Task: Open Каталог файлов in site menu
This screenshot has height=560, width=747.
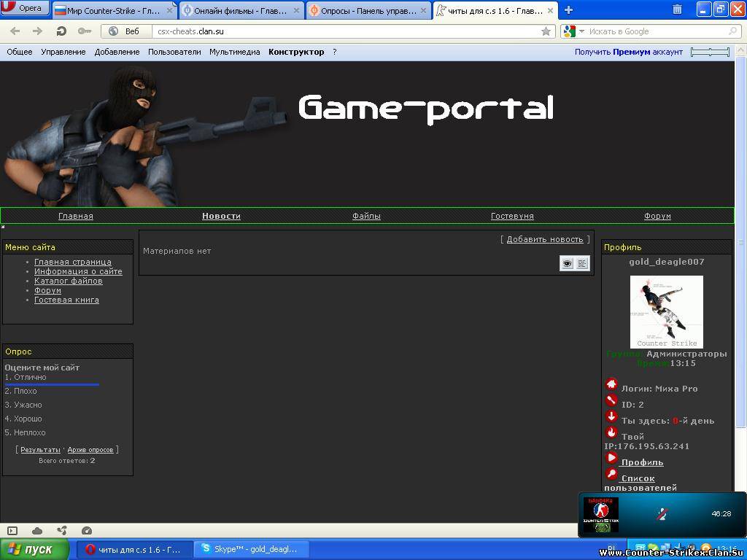Action: [x=68, y=281]
